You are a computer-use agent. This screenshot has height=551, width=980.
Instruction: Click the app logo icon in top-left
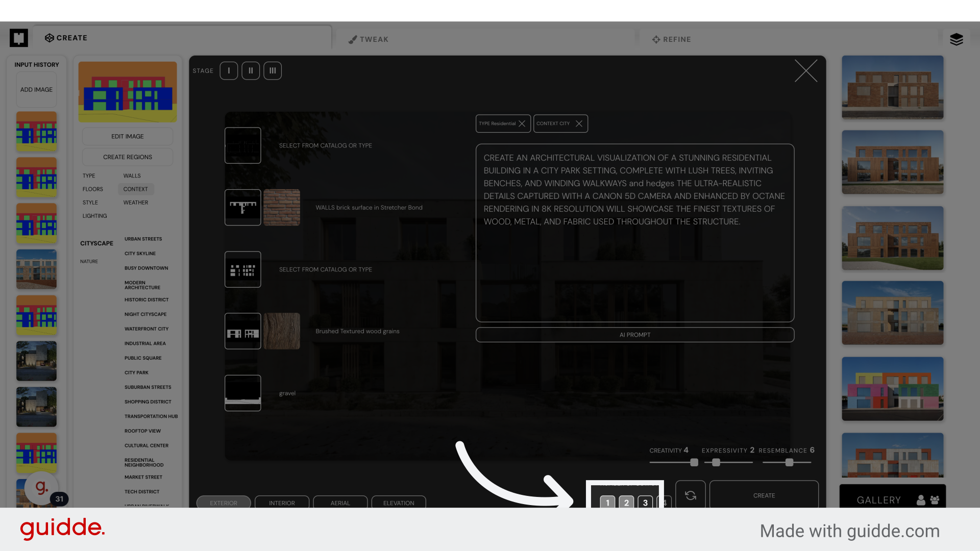(x=19, y=38)
